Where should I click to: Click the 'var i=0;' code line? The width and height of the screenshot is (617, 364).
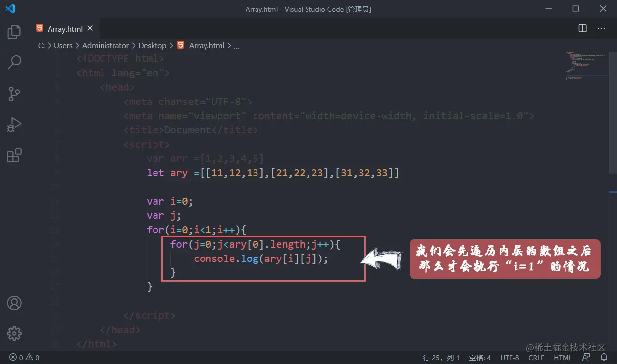[x=169, y=201]
